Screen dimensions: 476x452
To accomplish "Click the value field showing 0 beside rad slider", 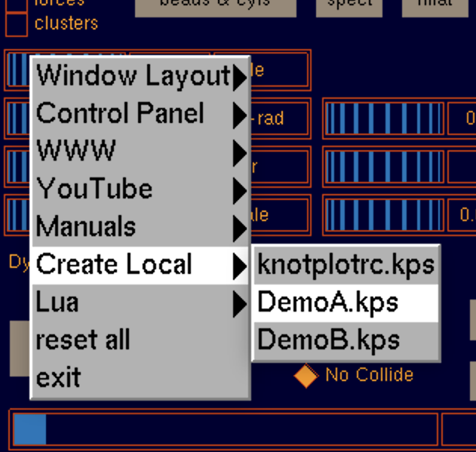I will coord(462,118).
